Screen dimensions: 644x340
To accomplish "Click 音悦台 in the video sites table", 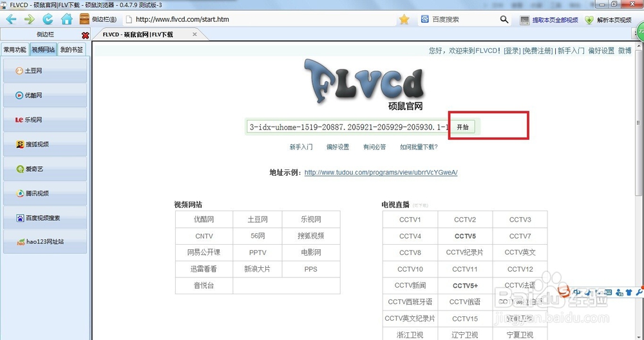I will click(x=204, y=285).
